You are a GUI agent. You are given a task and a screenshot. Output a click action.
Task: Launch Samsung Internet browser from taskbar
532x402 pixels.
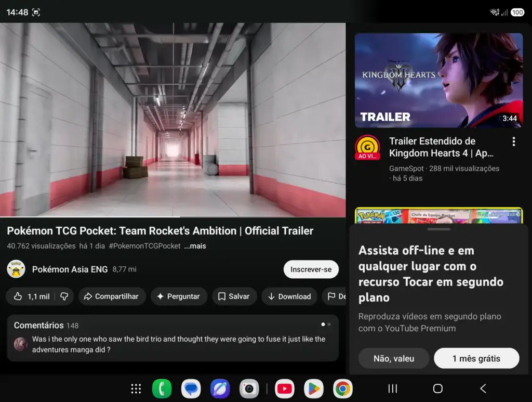(220, 389)
